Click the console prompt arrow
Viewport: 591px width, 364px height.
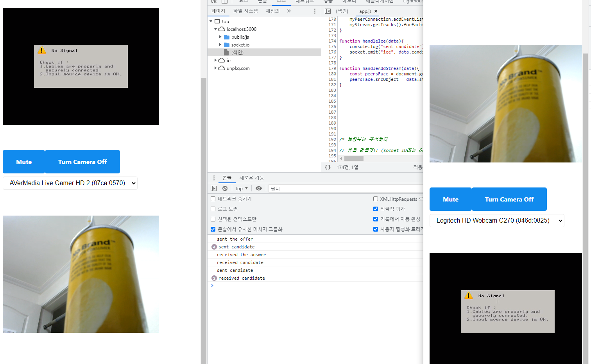pyautogui.click(x=212, y=285)
